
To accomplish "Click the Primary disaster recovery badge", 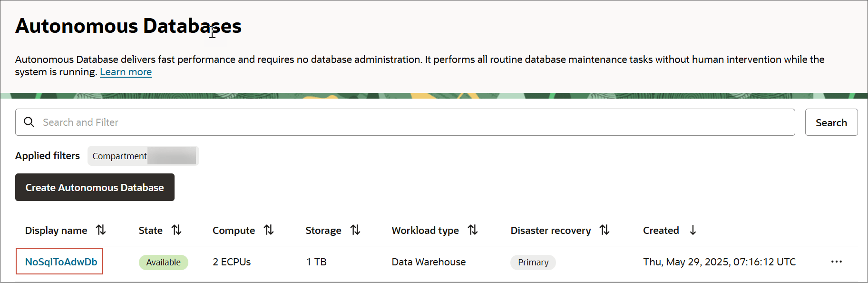I will 533,262.
